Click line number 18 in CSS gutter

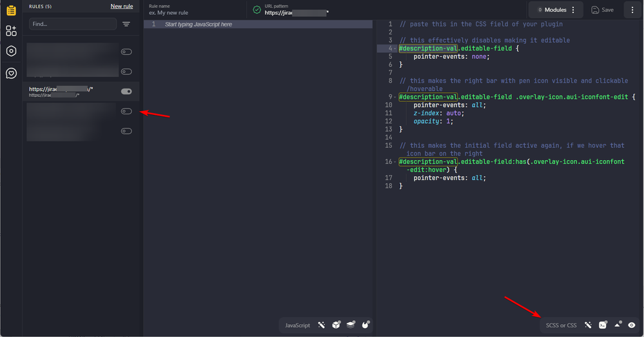point(389,186)
